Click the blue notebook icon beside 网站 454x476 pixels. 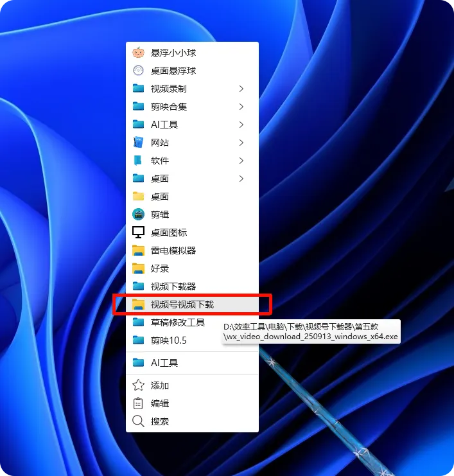tap(139, 143)
